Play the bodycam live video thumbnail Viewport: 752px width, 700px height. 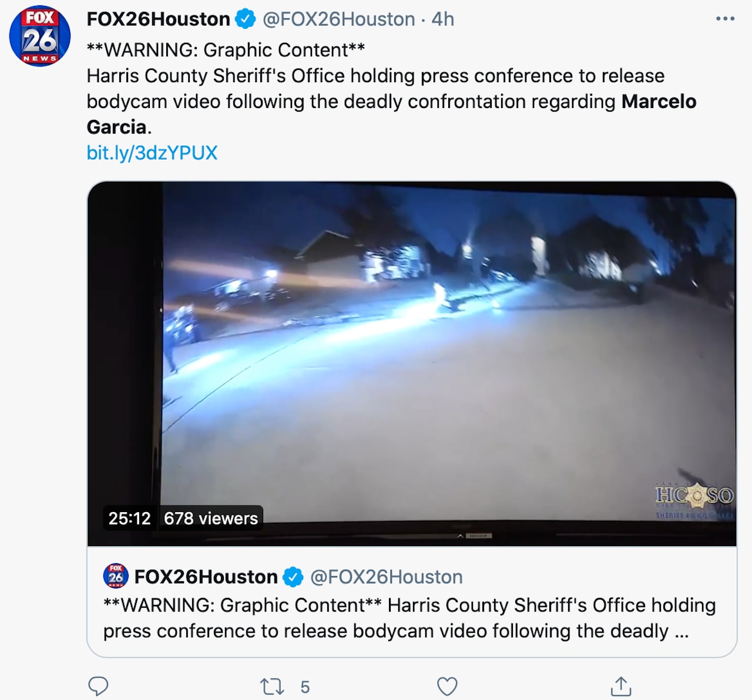(412, 364)
